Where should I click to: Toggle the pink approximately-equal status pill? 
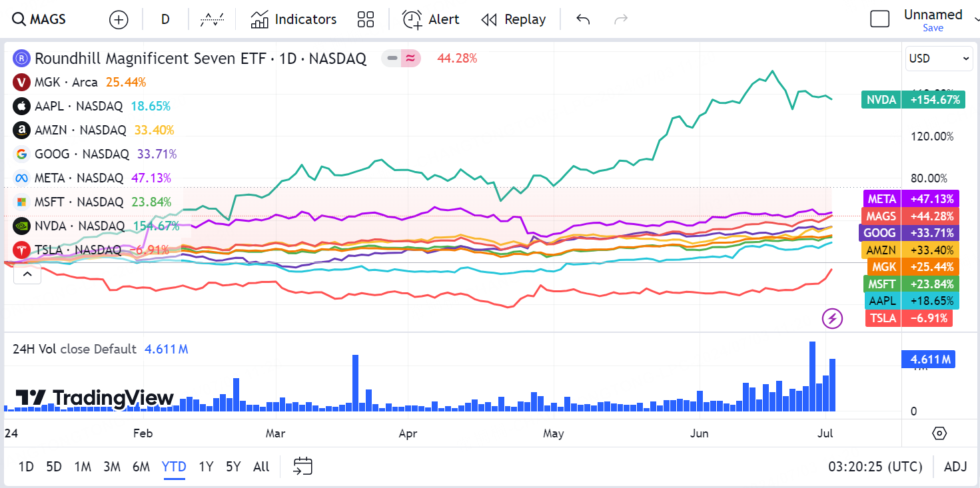pos(410,59)
